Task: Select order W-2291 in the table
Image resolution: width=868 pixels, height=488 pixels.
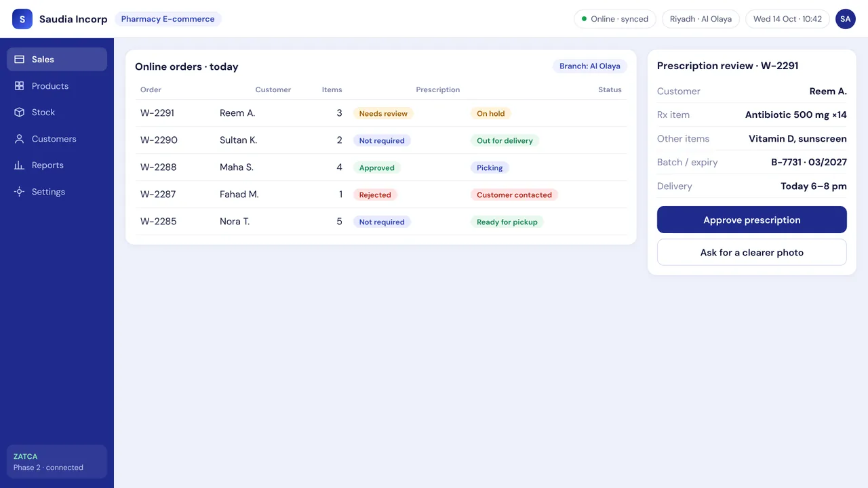Action: point(381,113)
